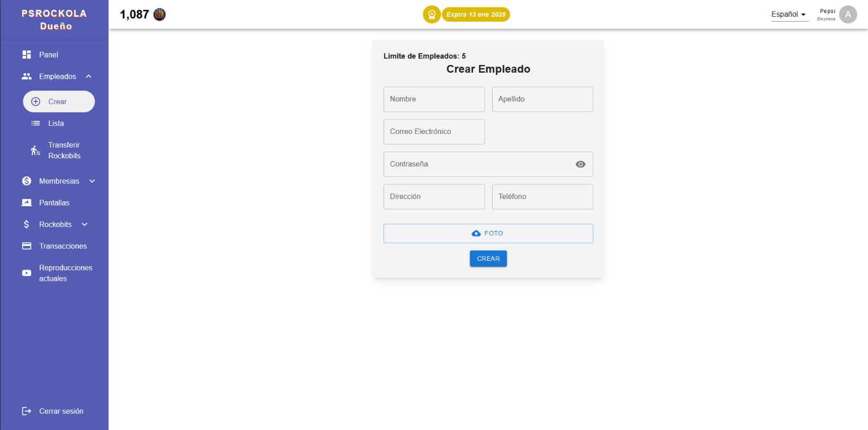Collapse the Empleados submenu chevron
This screenshot has width=868, height=430.
[88, 76]
